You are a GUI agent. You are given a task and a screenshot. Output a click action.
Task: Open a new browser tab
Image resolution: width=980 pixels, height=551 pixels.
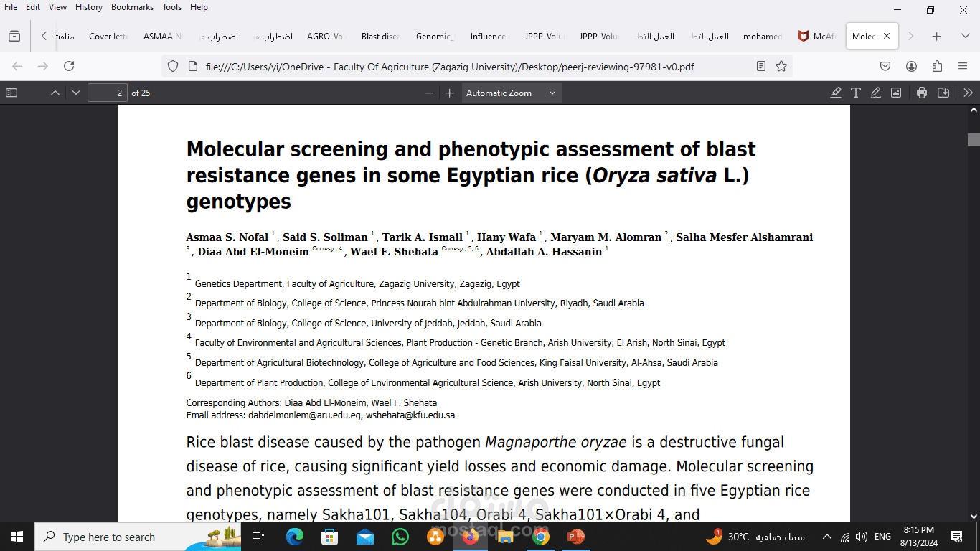pyautogui.click(x=937, y=36)
